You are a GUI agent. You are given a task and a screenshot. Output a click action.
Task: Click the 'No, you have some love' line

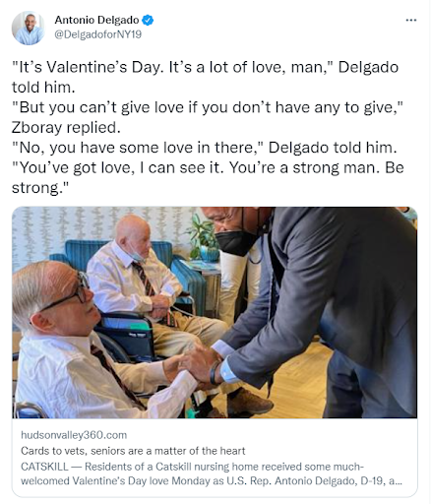point(205,148)
